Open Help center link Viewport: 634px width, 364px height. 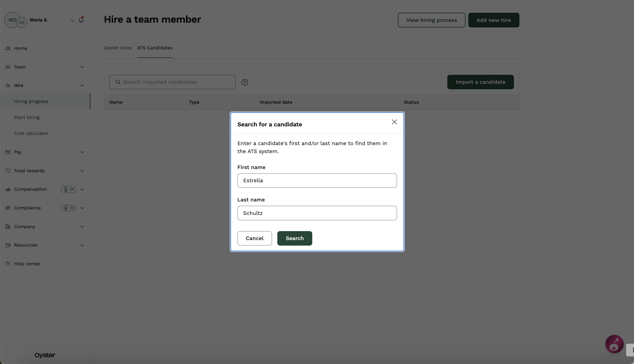(x=27, y=264)
